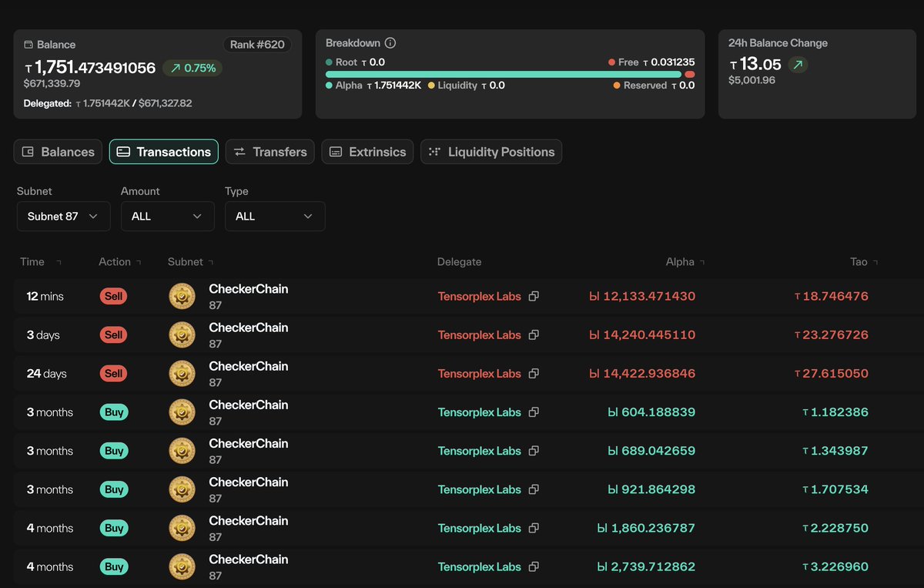Click the Sell badge in 12 mins row
Screen dimensions: 924x588
(114, 296)
